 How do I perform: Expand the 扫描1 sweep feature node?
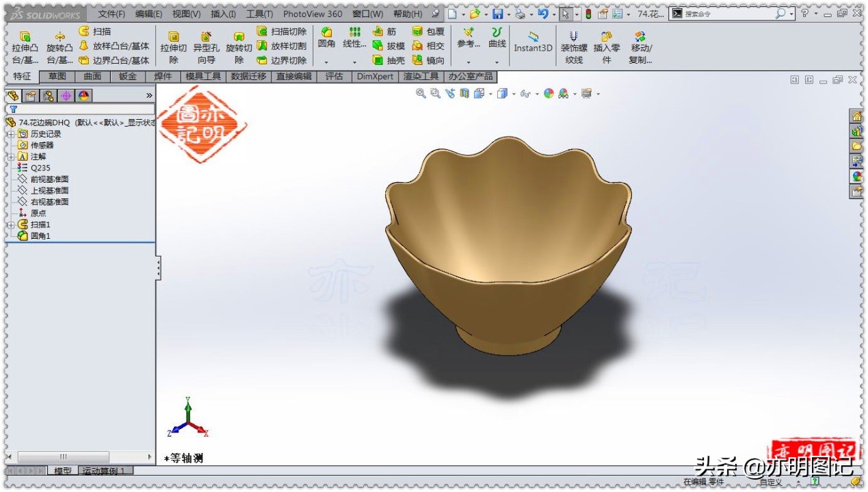click(x=11, y=224)
